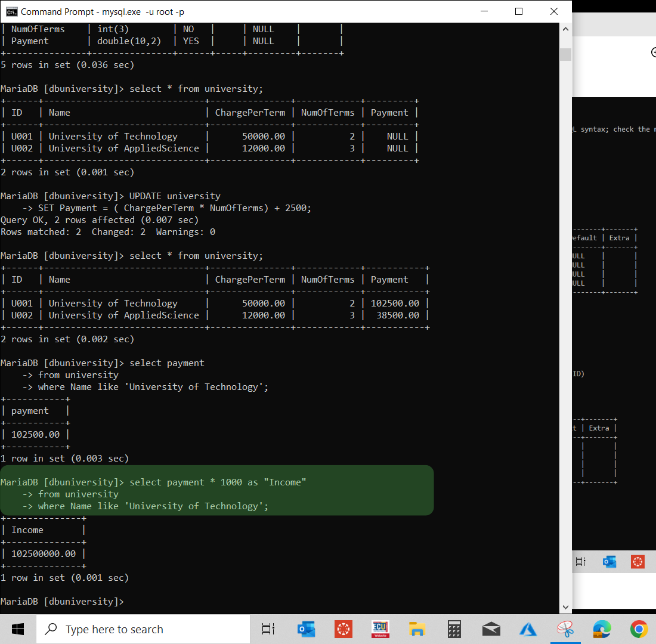
Task: Select the green-highlighted 'Income' SQL query text
Action: (x=215, y=494)
